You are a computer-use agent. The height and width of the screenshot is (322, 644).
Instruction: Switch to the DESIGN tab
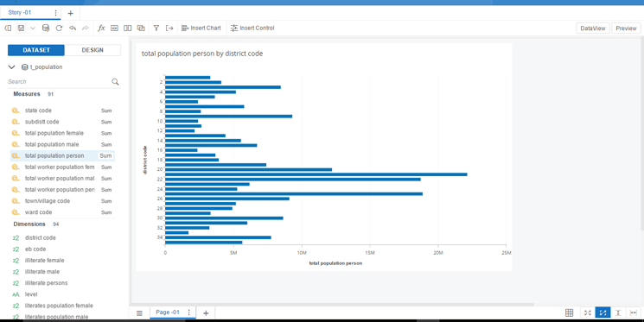pyautogui.click(x=92, y=50)
